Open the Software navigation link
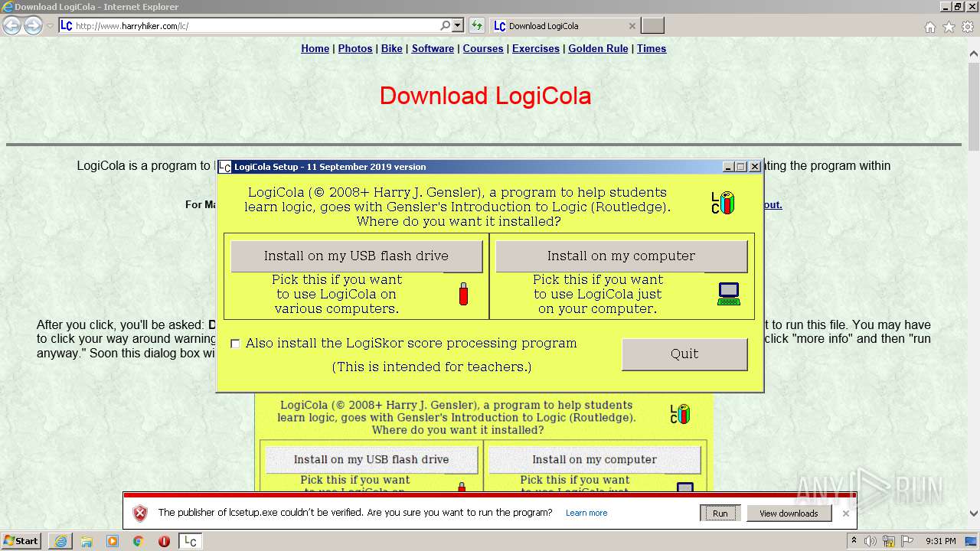 pos(433,48)
